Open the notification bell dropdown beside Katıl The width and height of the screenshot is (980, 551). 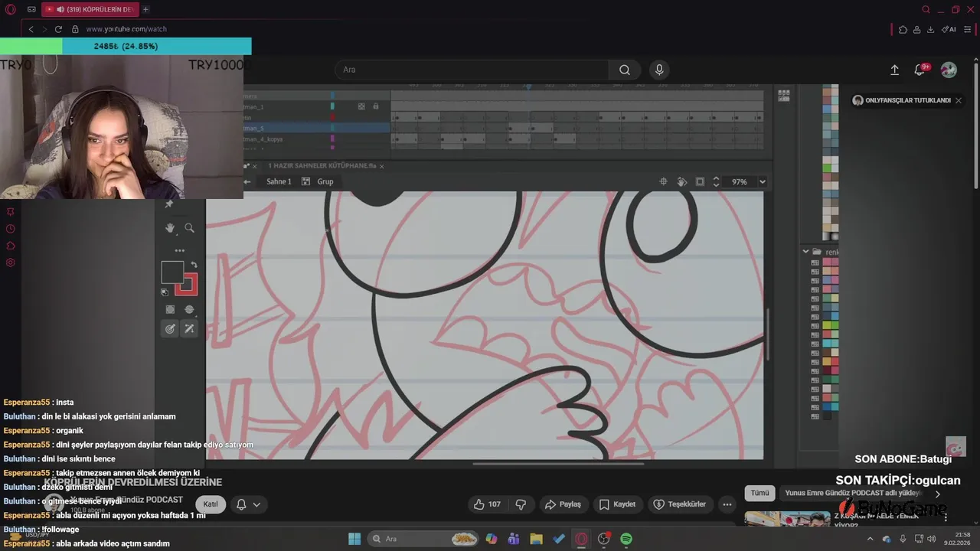click(249, 504)
